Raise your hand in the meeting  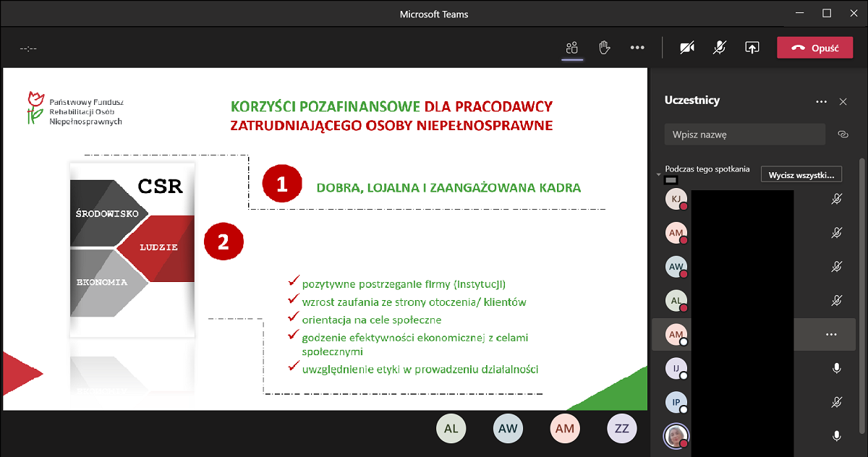pyautogui.click(x=604, y=48)
